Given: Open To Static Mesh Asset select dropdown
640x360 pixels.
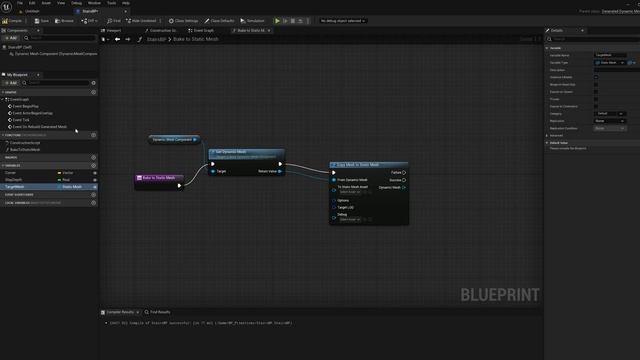Looking at the screenshot, I should [x=350, y=192].
